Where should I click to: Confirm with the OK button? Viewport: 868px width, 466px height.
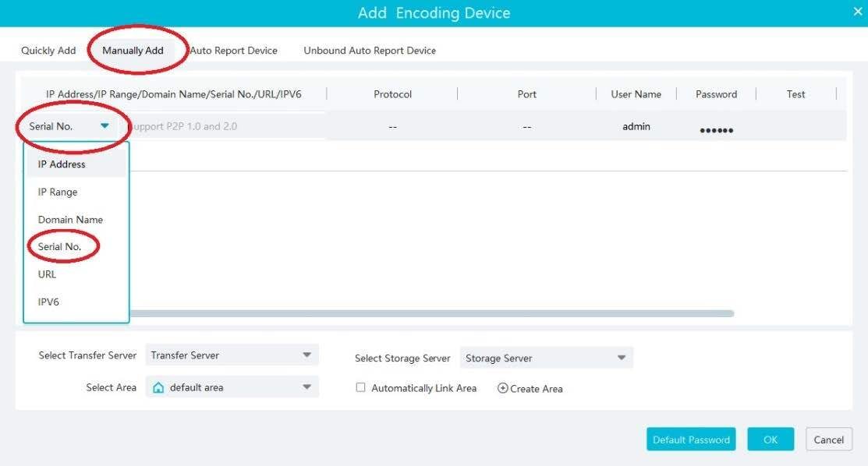coord(771,440)
